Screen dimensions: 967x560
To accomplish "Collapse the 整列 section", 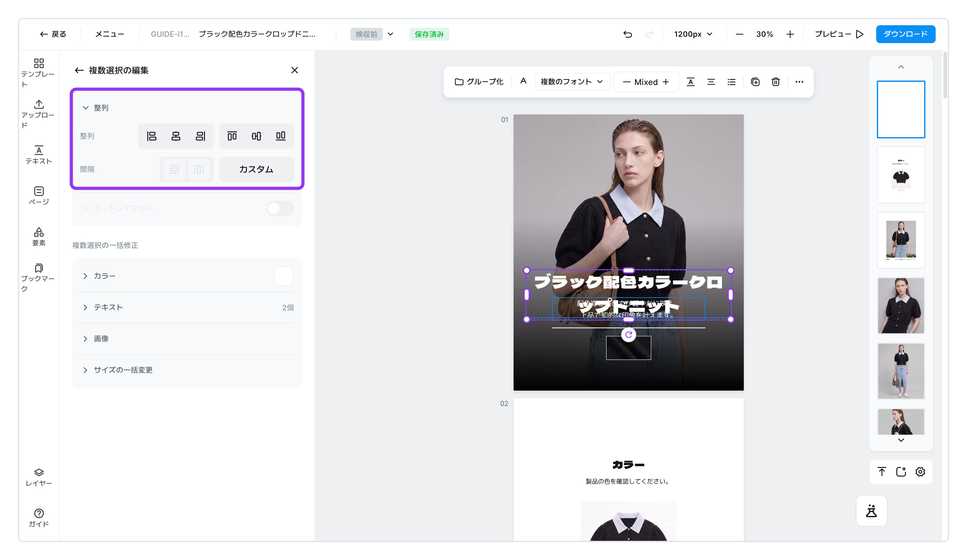I will tap(86, 108).
